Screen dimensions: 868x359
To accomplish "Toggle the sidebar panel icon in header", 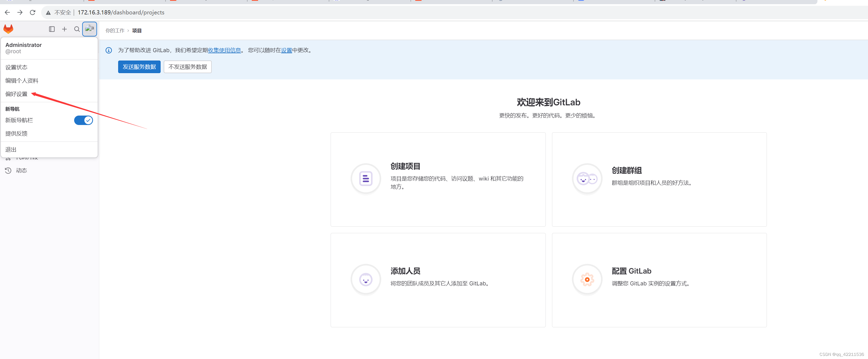I will [x=52, y=29].
